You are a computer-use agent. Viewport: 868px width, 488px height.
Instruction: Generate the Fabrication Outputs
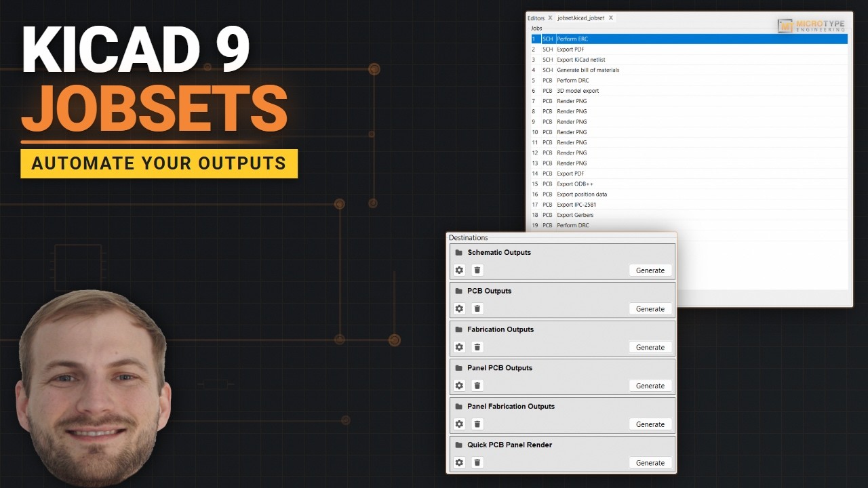(650, 347)
